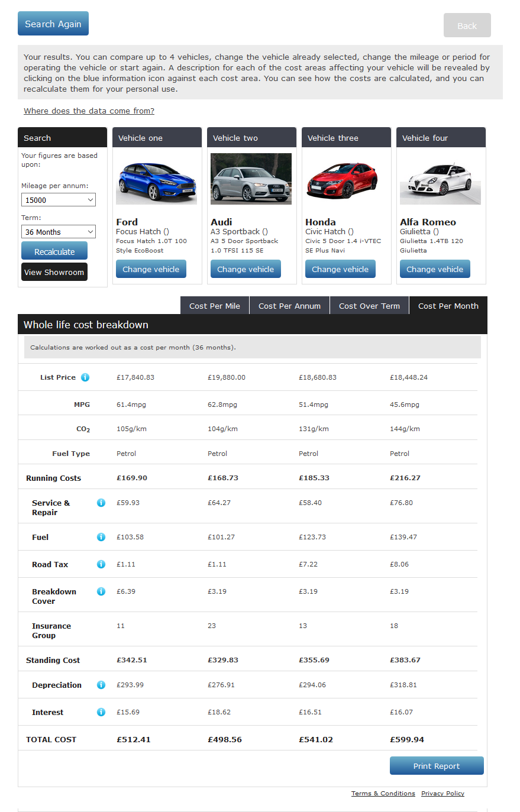Show Road Tax information icon
This screenshot has width=520, height=812.
[x=101, y=564]
